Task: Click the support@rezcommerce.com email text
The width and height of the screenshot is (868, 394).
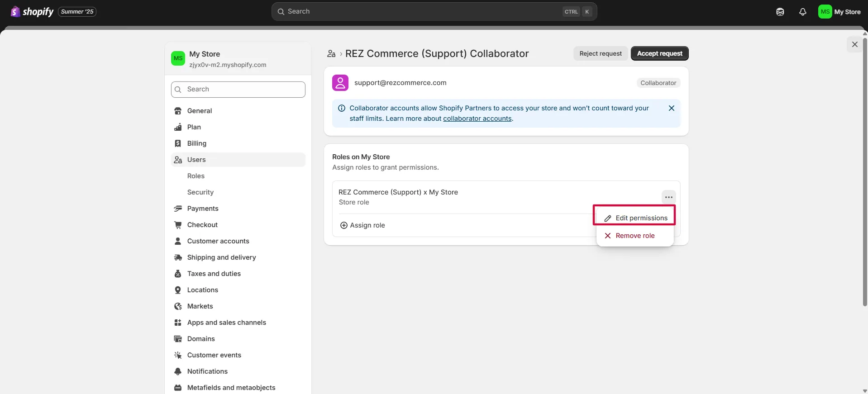Action: [x=401, y=83]
